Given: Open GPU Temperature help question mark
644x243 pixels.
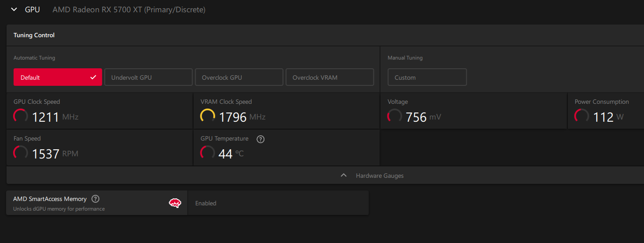Looking at the screenshot, I should point(260,139).
